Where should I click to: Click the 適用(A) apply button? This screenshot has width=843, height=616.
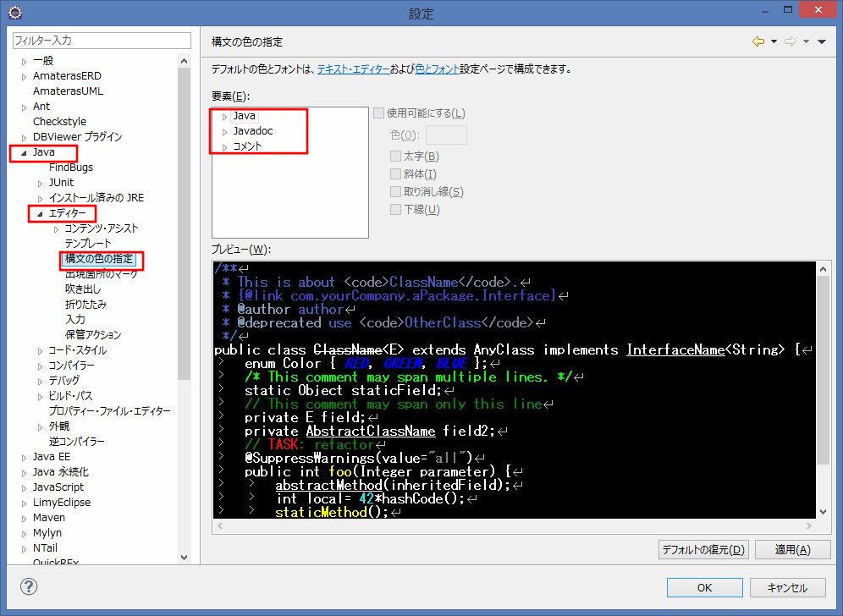[x=793, y=550]
